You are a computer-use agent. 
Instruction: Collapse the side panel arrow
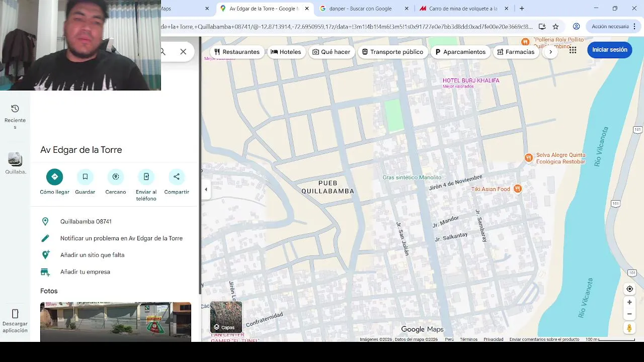[x=206, y=190]
